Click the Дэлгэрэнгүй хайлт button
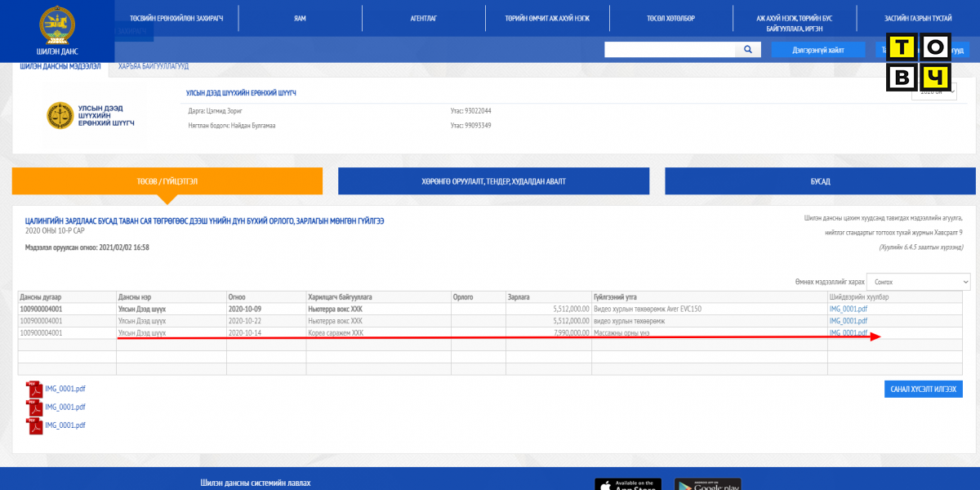This screenshot has width=980, height=490. [x=817, y=50]
